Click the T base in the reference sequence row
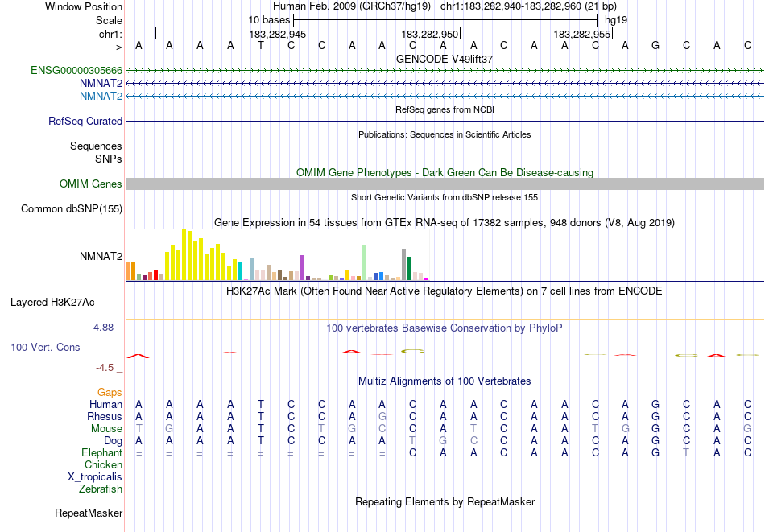Image resolution: width=765 pixels, height=532 pixels. pyautogui.click(x=261, y=46)
